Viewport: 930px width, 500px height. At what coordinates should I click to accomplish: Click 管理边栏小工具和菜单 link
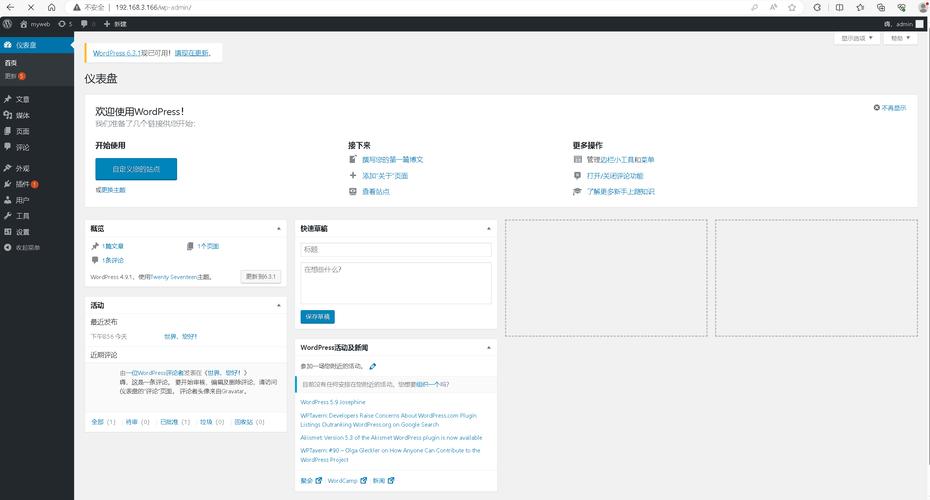(620, 160)
